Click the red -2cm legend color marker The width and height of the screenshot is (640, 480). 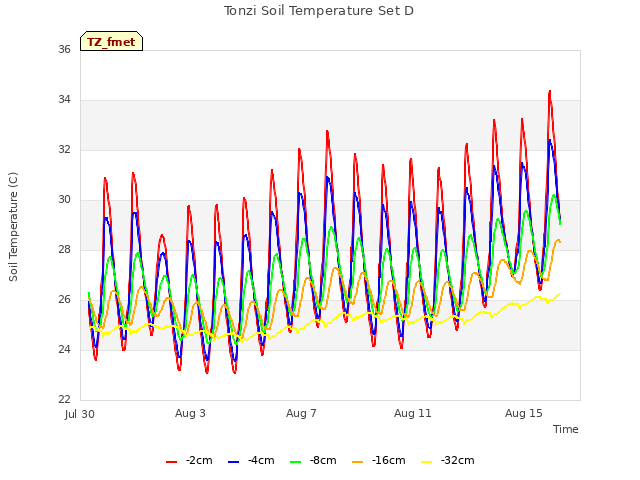(x=171, y=462)
